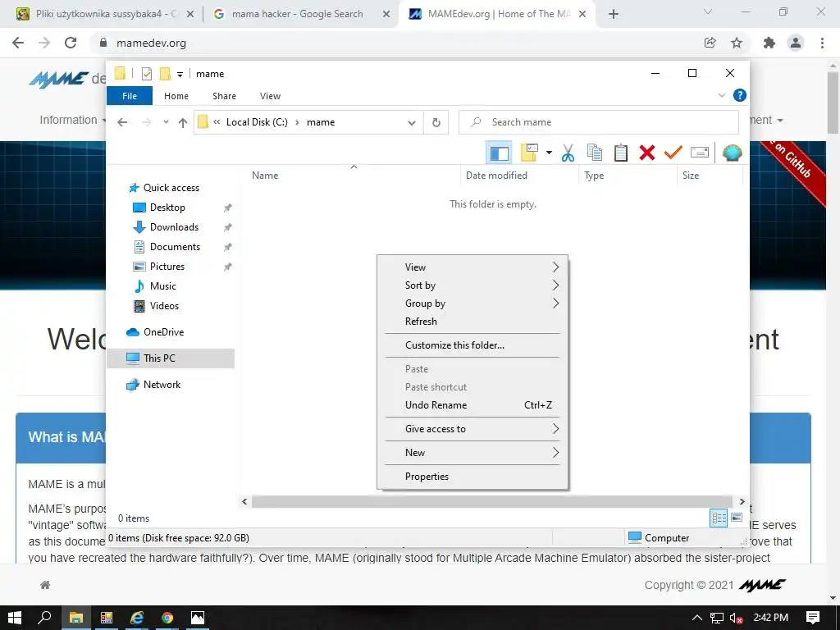The width and height of the screenshot is (840, 630).
Task: Open Downloads in the navigation pane
Action: tap(174, 227)
